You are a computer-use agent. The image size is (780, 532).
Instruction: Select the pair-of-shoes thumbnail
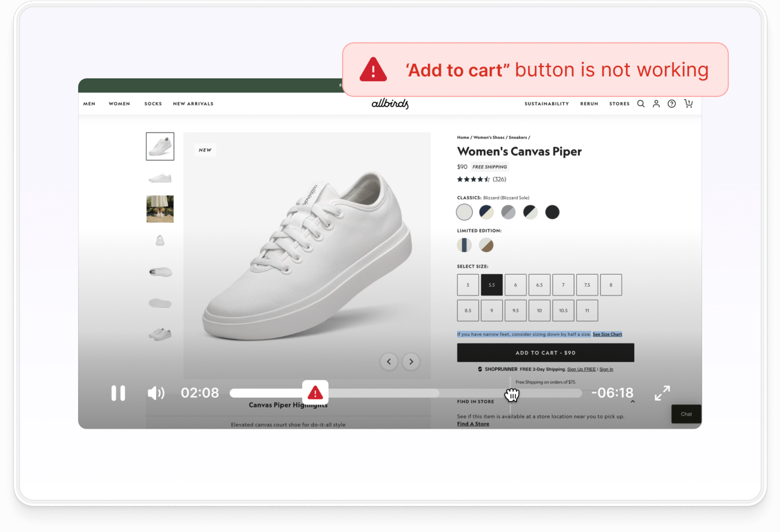tap(160, 334)
